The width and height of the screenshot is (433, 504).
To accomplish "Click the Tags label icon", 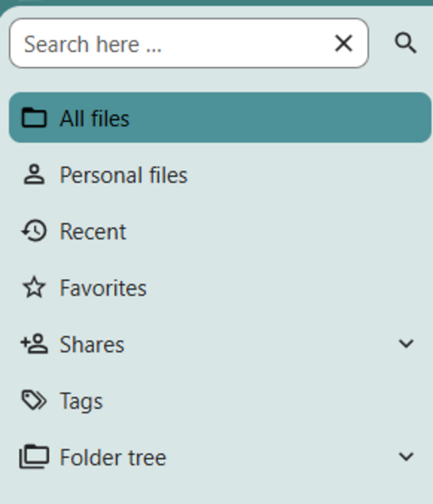I will point(34,401).
